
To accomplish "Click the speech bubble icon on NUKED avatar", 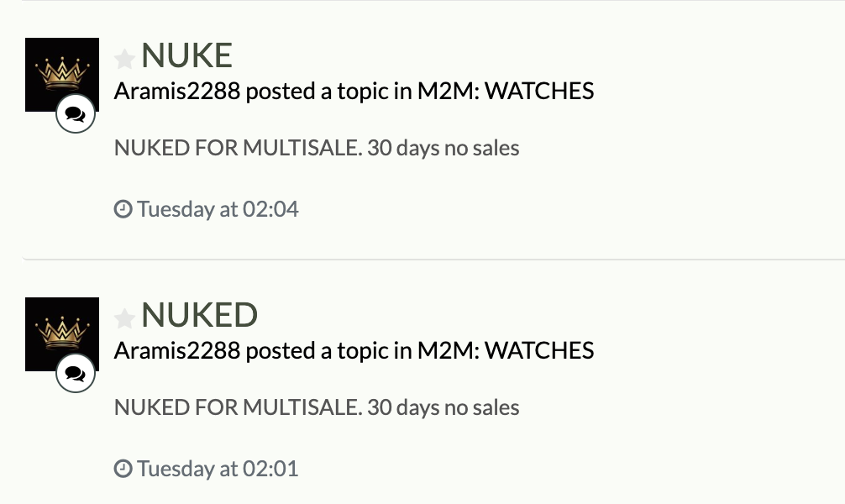I will pyautogui.click(x=76, y=374).
